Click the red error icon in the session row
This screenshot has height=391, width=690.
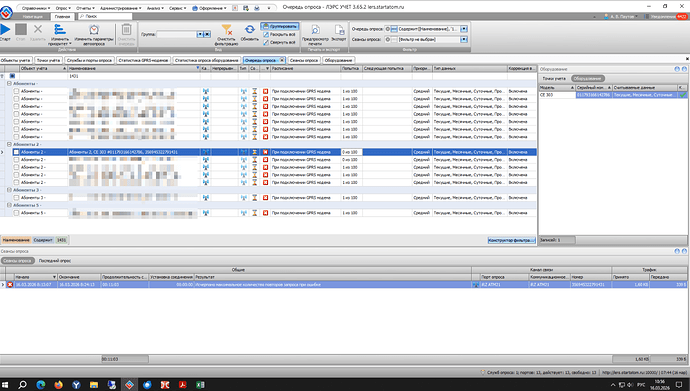(x=10, y=285)
